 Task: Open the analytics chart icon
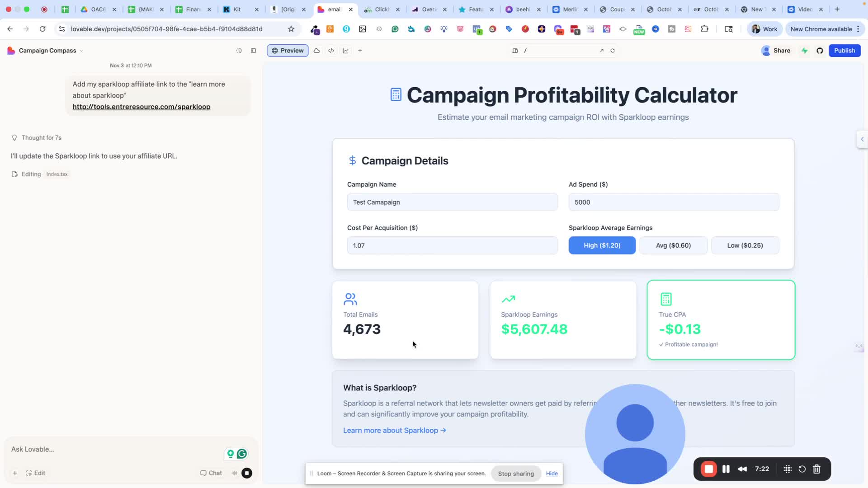[x=345, y=51]
